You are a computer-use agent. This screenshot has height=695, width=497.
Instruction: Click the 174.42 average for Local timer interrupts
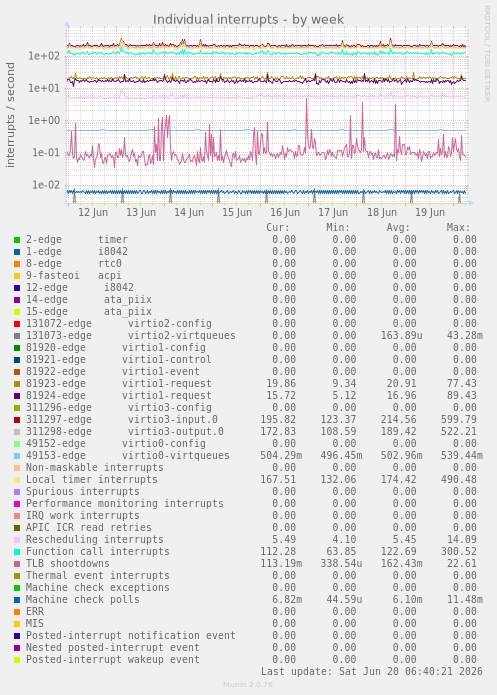[x=399, y=480]
